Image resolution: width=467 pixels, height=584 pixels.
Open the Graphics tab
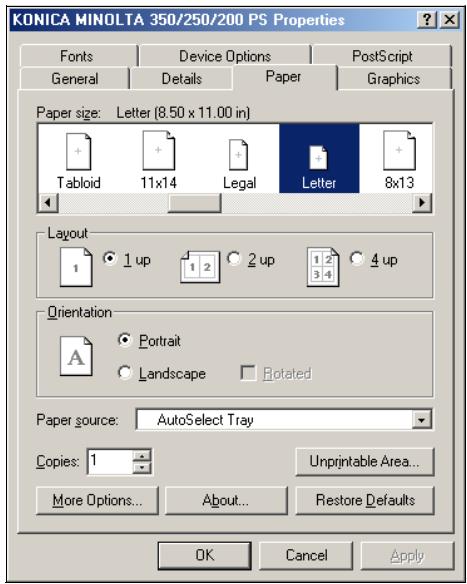(394, 79)
